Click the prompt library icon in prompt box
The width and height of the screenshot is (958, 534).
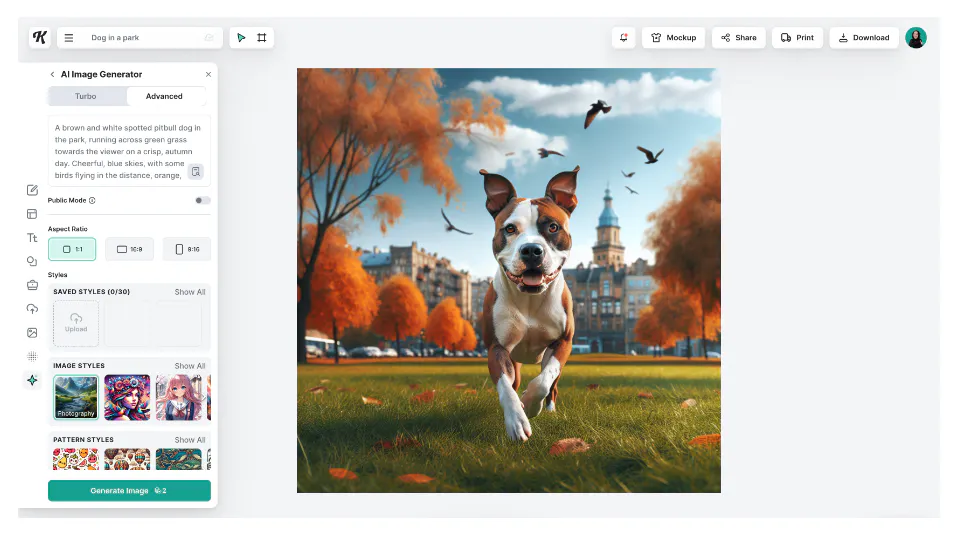pos(196,172)
